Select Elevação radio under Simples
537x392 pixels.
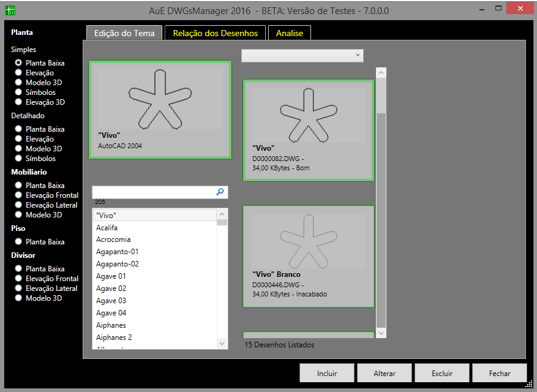pos(18,73)
